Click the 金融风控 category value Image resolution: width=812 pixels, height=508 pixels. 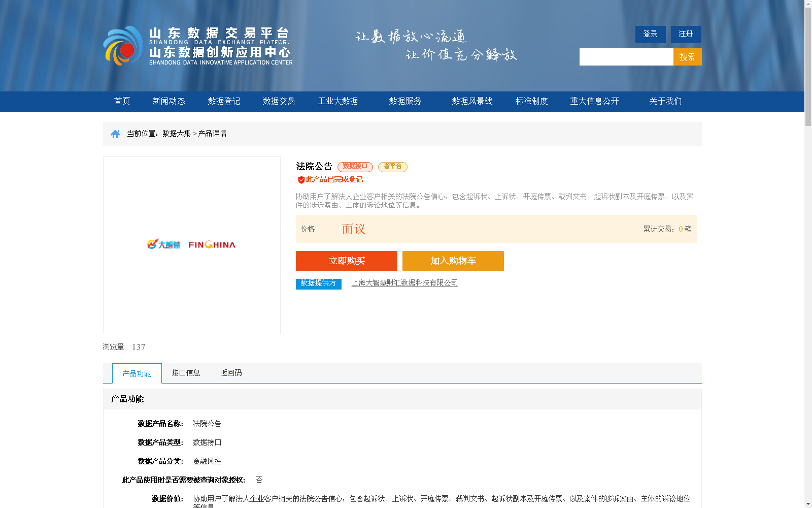207,461
